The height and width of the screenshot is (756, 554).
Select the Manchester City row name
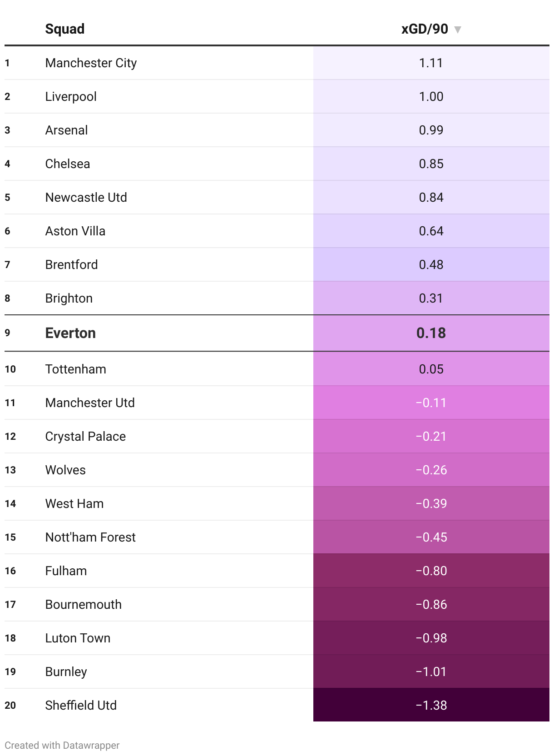point(91,63)
